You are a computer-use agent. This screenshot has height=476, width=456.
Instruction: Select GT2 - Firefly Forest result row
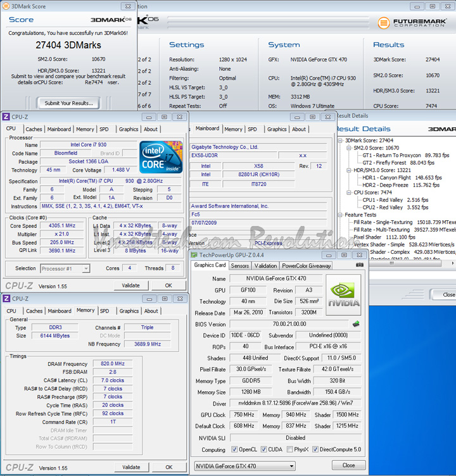[x=398, y=163]
